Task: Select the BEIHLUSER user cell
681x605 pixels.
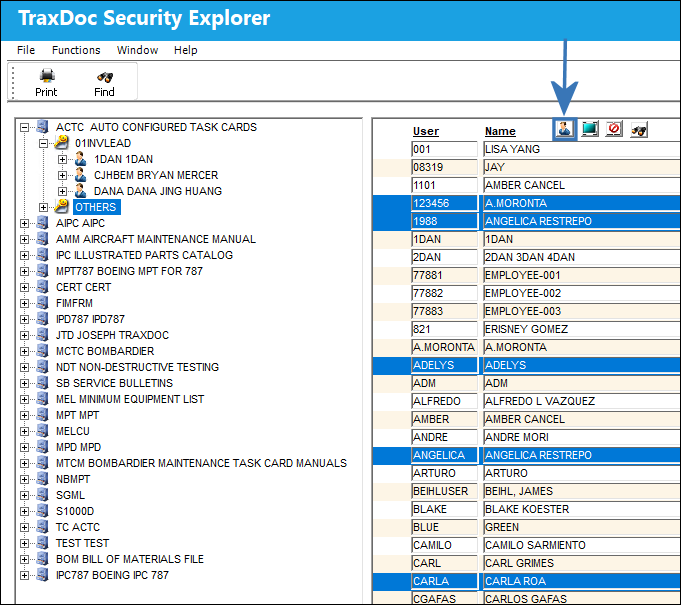Action: point(444,491)
